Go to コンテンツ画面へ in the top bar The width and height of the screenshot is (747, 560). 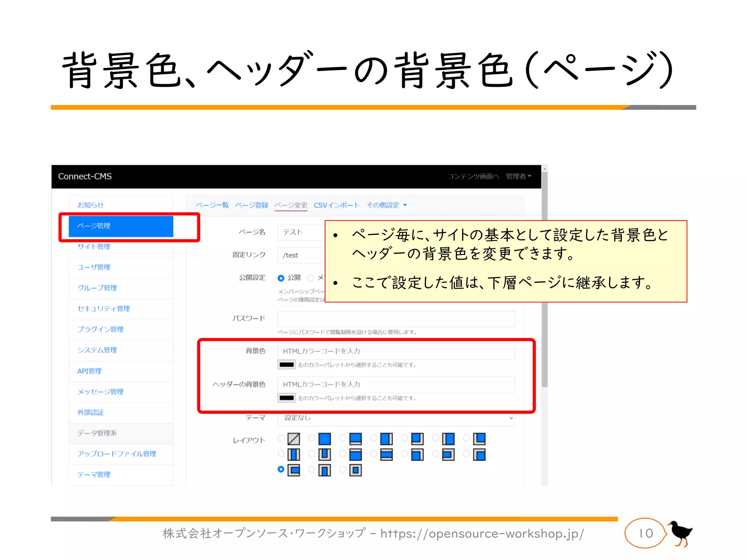coord(473,176)
